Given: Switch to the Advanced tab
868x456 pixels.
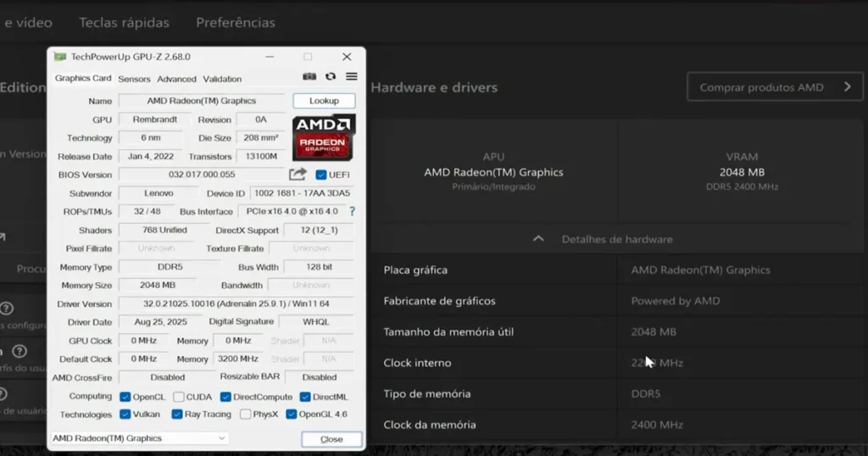Looking at the screenshot, I should (176, 79).
